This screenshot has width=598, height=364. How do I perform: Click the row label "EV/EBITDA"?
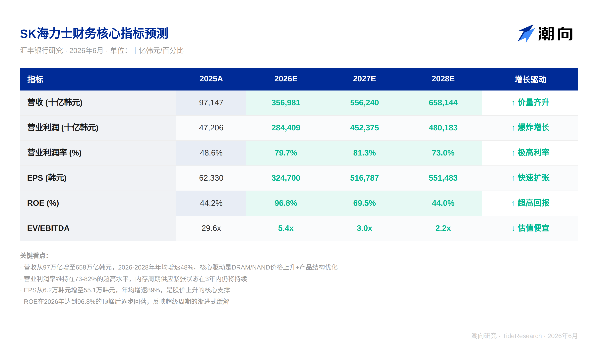48,228
